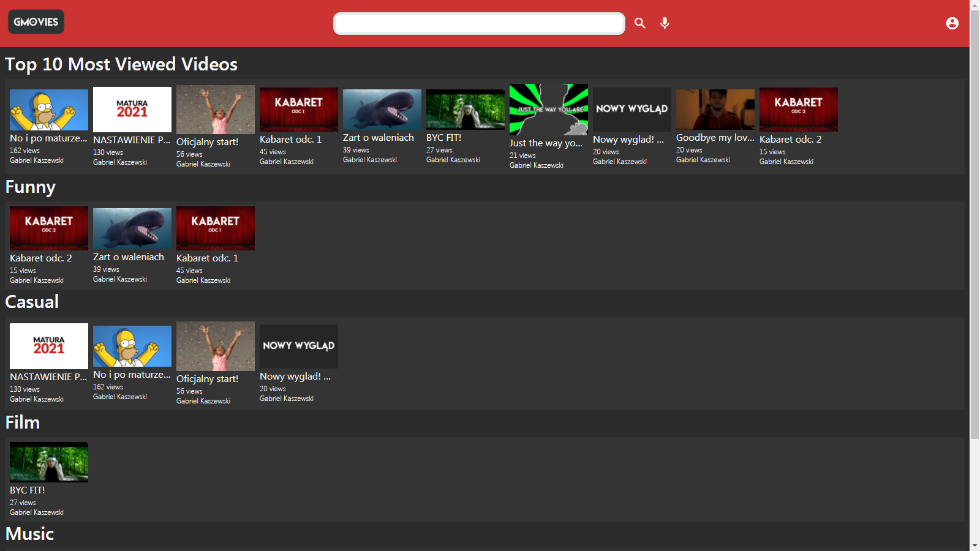The image size is (980, 551).
Task: Open Oficjalny start! thumbnail in Casual
Action: pyautogui.click(x=216, y=346)
